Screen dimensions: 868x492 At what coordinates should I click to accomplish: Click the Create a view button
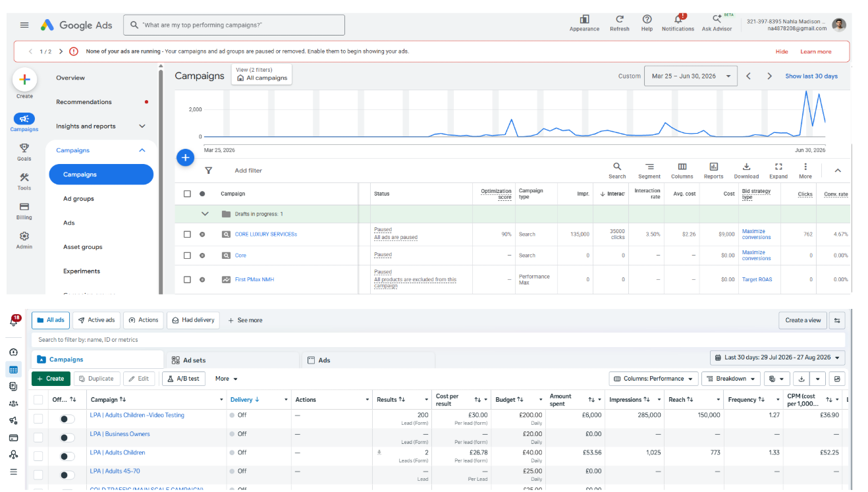tap(803, 320)
